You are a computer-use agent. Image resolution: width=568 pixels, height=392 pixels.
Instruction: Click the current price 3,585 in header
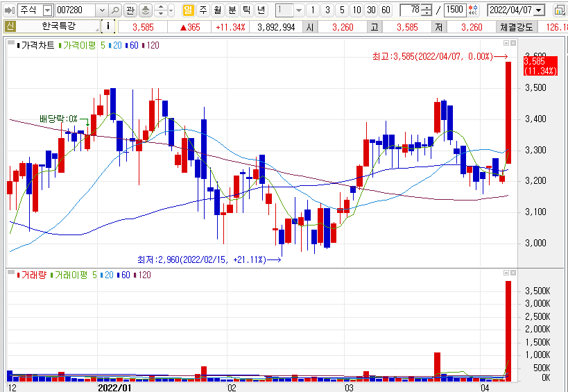coord(143,27)
